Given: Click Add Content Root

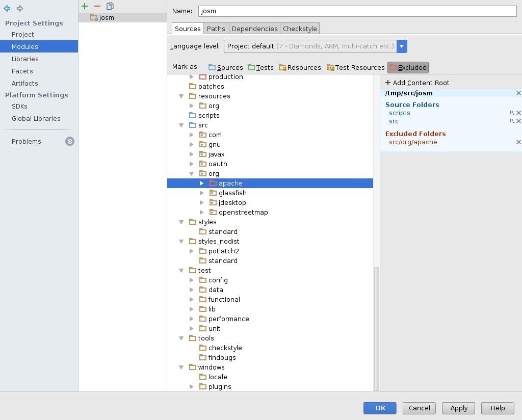Looking at the screenshot, I should [417, 83].
